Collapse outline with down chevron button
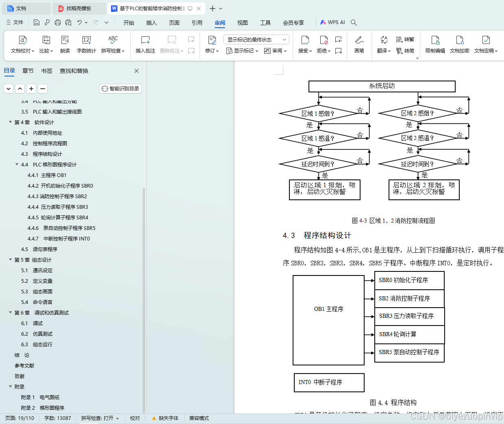 pos(9,88)
